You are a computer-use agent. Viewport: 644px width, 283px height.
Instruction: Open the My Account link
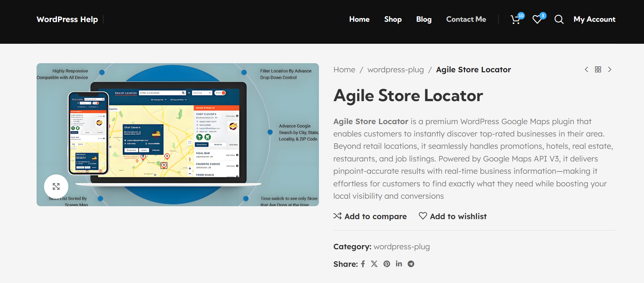click(594, 19)
